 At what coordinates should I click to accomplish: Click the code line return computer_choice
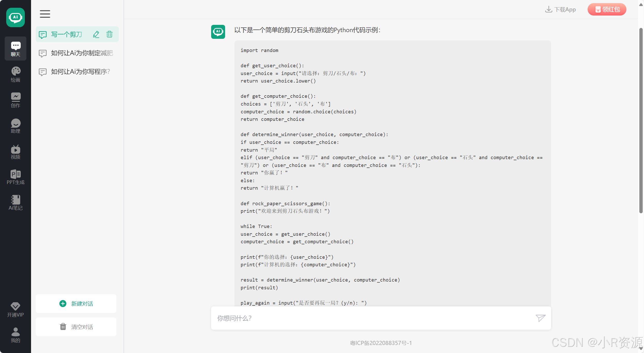tap(272, 119)
